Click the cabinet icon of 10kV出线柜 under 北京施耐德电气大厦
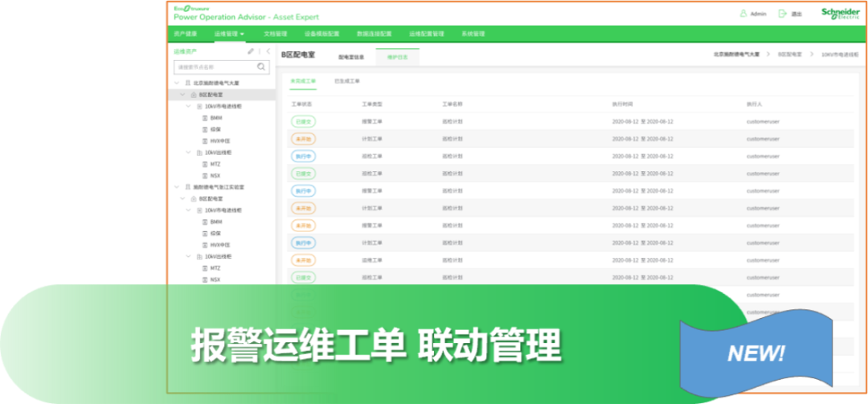The image size is (868, 404). 199,152
